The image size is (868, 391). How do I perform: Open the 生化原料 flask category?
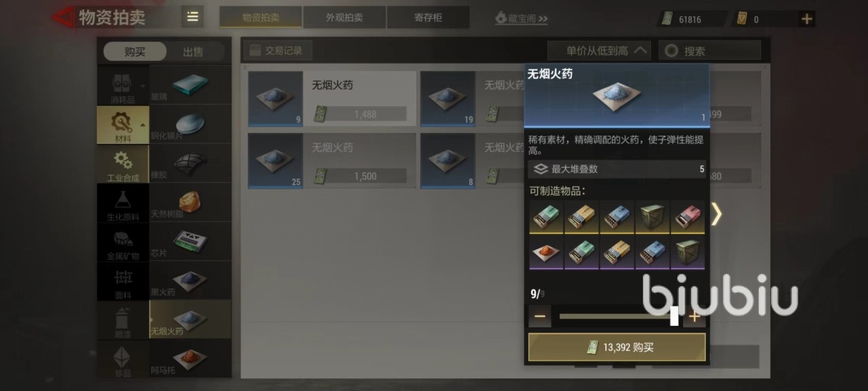pos(123,203)
